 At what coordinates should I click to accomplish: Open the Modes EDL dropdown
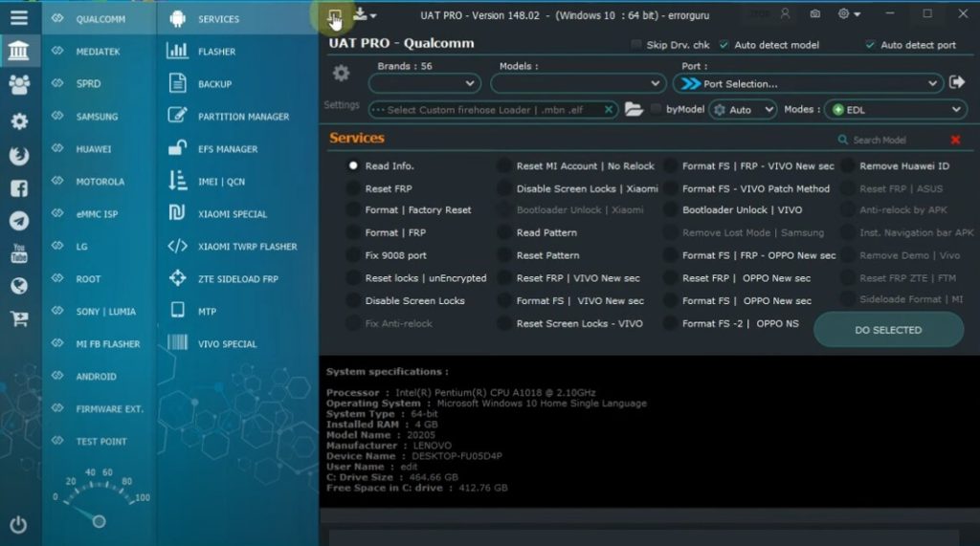coord(896,109)
